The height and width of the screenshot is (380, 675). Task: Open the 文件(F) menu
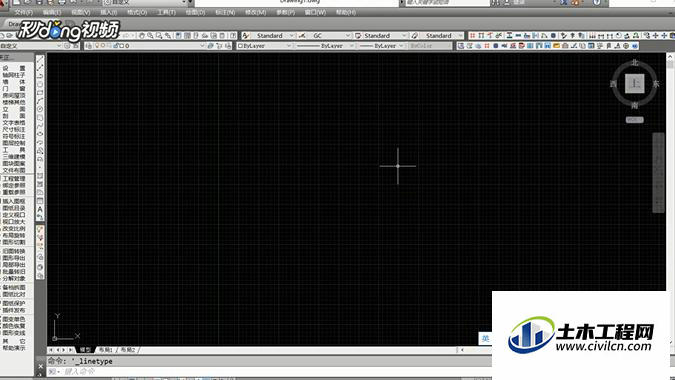pyautogui.click(x=24, y=12)
